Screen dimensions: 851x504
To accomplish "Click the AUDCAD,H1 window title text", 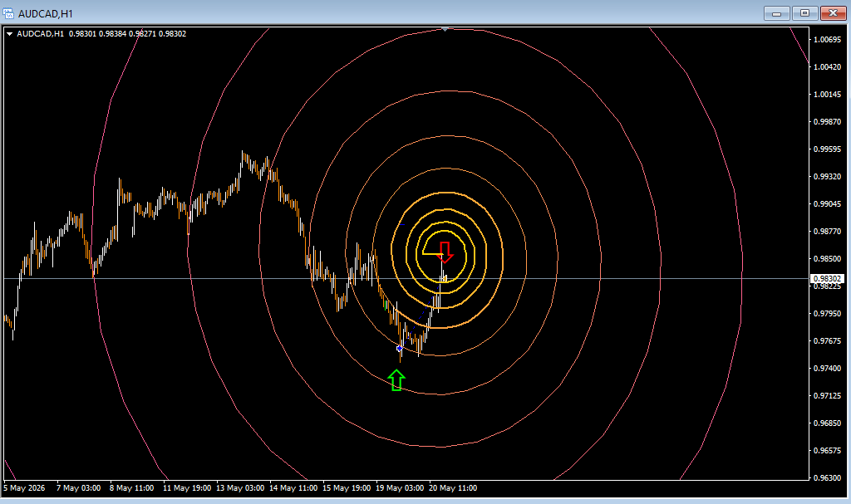I will pos(46,13).
